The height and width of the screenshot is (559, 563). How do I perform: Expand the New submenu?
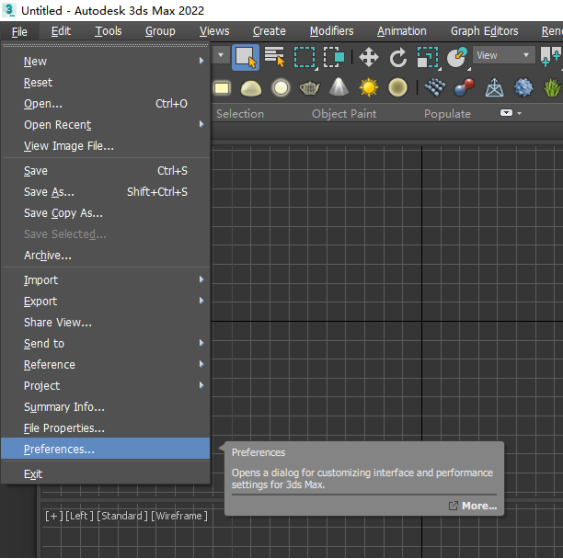tap(106, 61)
